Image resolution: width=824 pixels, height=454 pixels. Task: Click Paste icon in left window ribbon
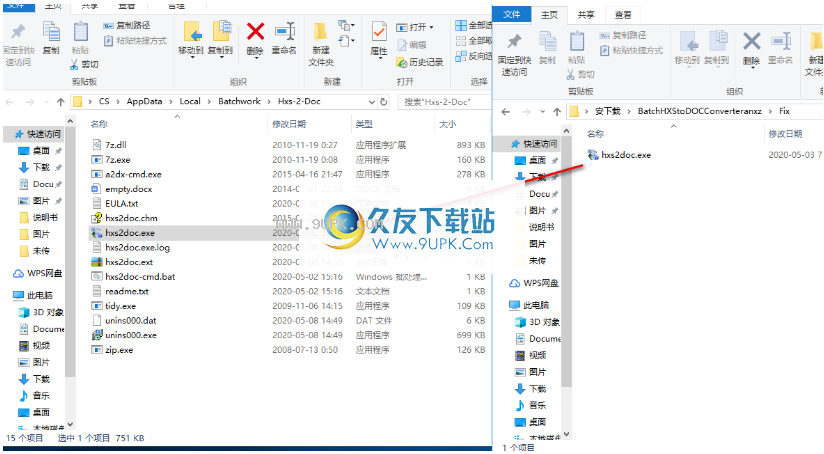click(80, 33)
